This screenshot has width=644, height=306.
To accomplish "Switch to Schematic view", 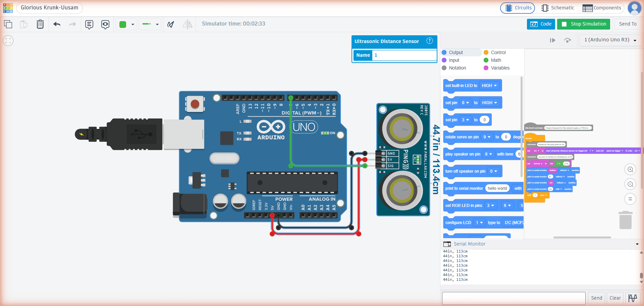I will (x=557, y=8).
